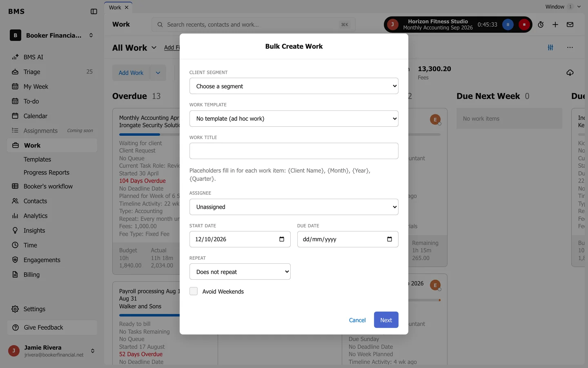588x368 pixels.
Task: Open Calendar in sidebar
Action: pos(52,116)
